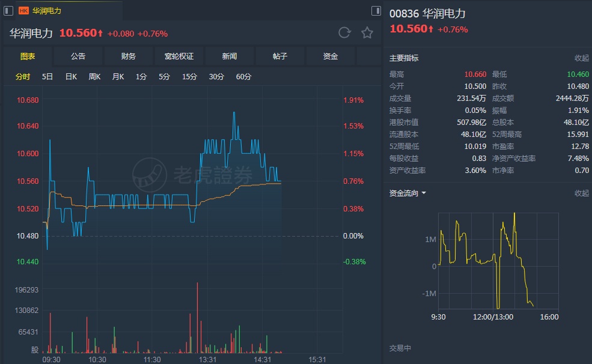Open the 资金流向 dropdown arrow
The width and height of the screenshot is (592, 364).
424,193
